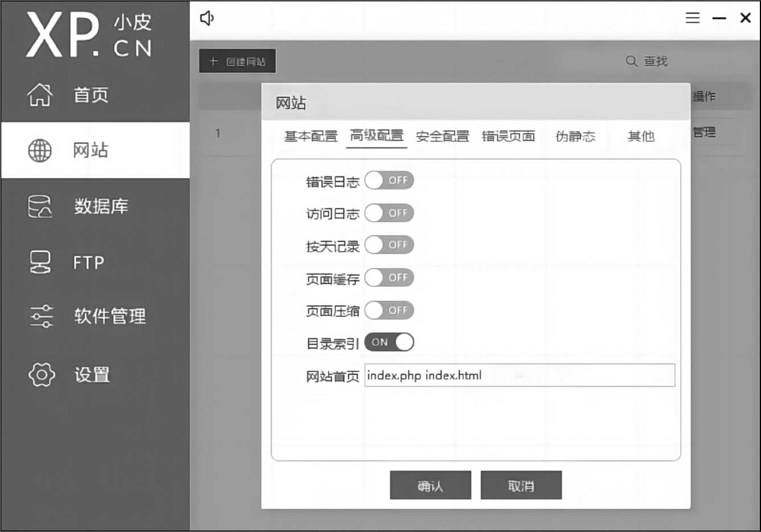Open software management sliders icon
761x532 pixels.
click(41, 316)
